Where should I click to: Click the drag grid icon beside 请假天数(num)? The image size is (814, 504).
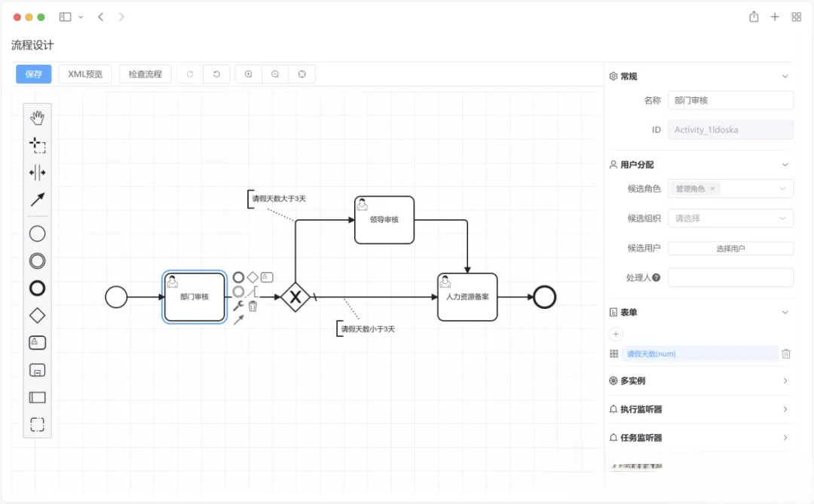[x=614, y=353]
